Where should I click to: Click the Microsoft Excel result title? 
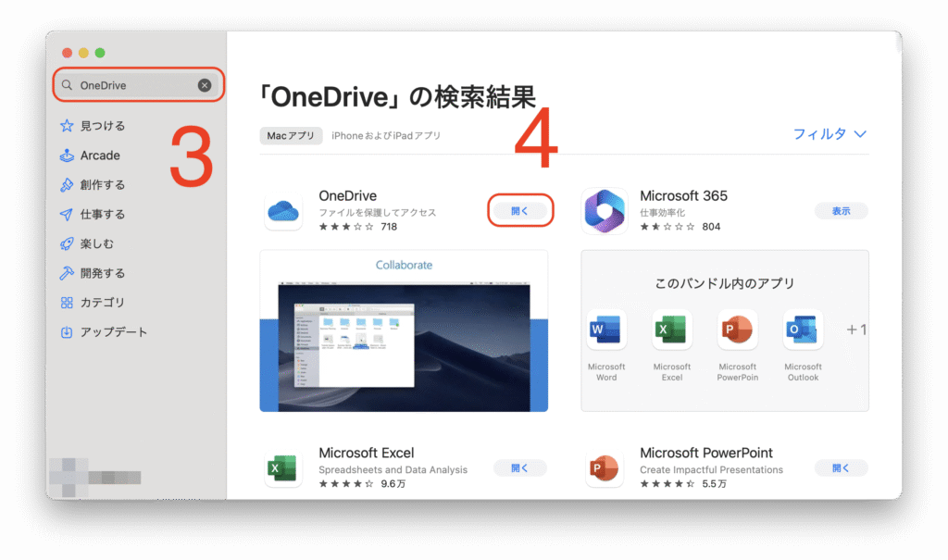click(367, 453)
